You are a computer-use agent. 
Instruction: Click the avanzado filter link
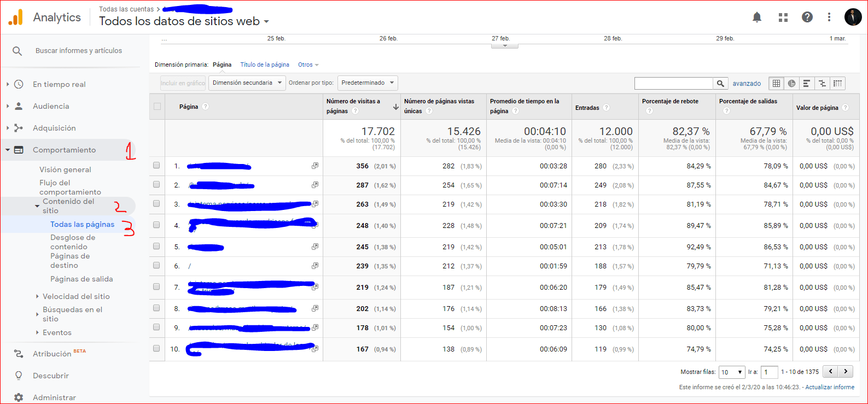coord(747,84)
